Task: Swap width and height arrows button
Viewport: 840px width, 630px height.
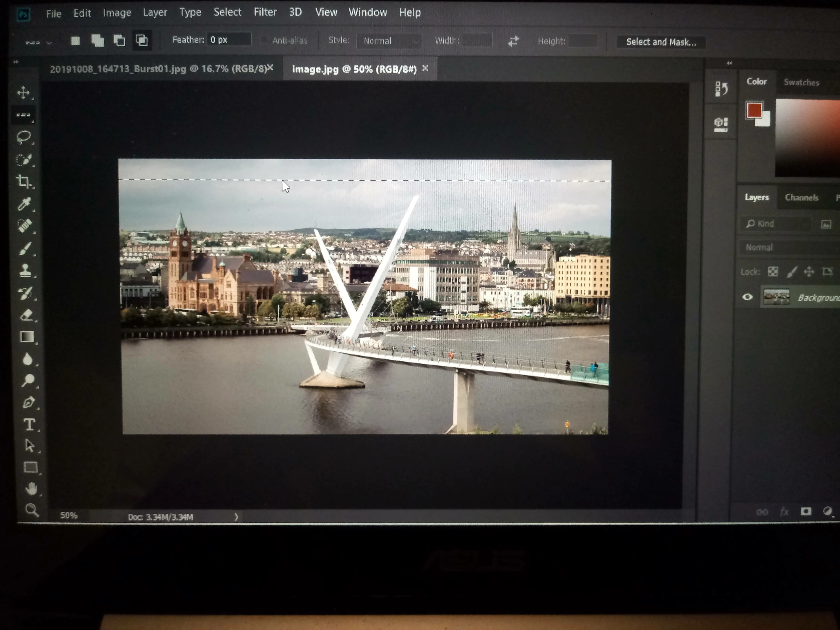Action: [x=513, y=41]
